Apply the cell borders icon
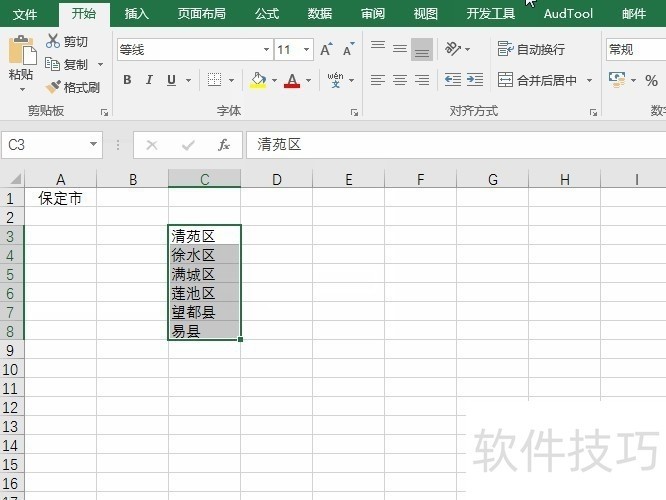This screenshot has width=666, height=500. click(214, 80)
